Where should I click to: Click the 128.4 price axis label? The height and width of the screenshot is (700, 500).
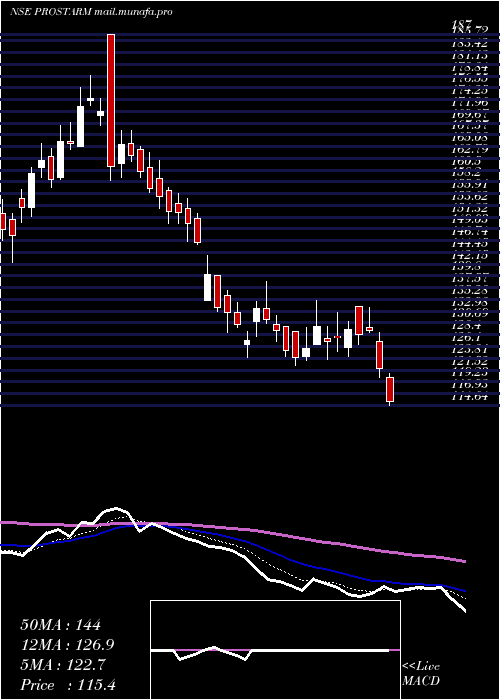[x=467, y=326]
